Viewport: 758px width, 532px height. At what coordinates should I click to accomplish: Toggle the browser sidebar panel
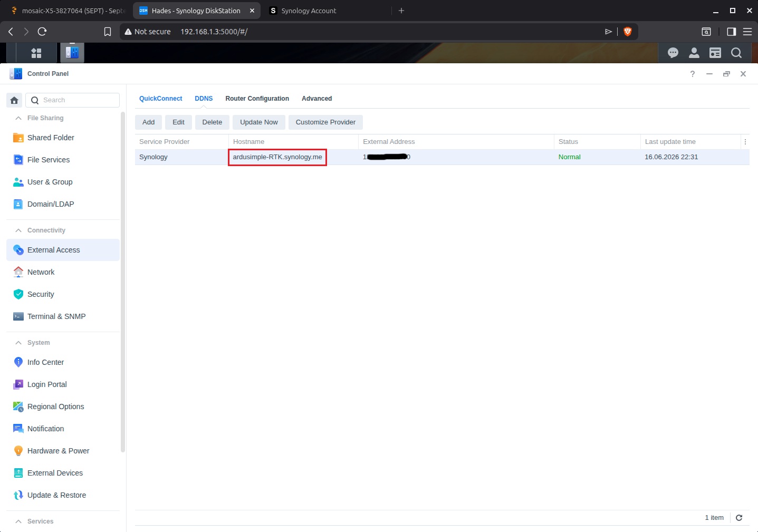pos(731,32)
